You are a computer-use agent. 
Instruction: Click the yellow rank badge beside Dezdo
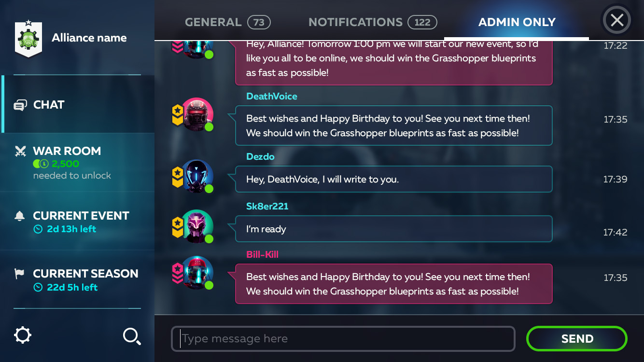tap(178, 177)
